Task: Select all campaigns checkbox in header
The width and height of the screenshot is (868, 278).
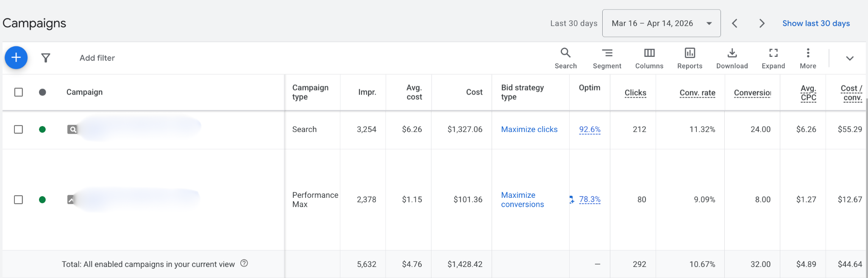Action: (x=19, y=92)
